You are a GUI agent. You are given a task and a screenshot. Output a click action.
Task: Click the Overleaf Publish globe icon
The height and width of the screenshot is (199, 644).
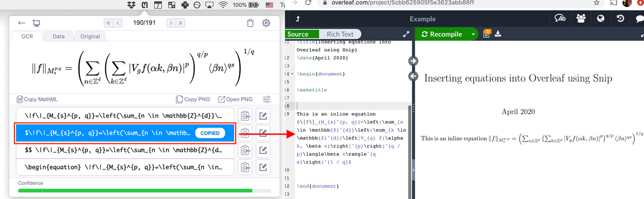pos(601,19)
